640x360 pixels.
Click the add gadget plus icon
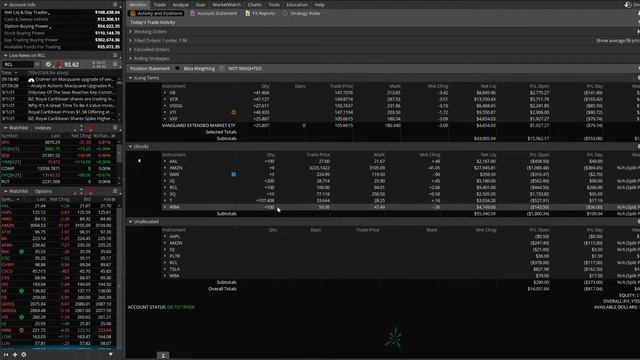[x=15, y=355]
